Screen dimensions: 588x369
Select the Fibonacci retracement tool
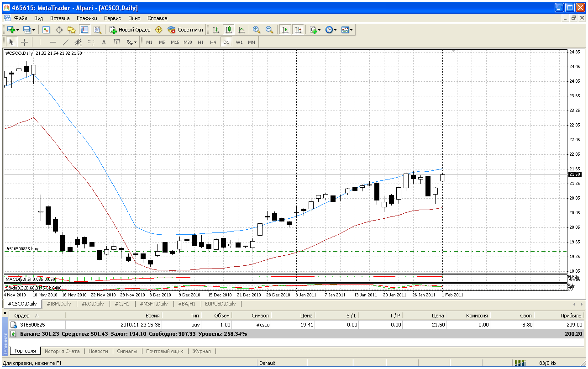pos(91,42)
